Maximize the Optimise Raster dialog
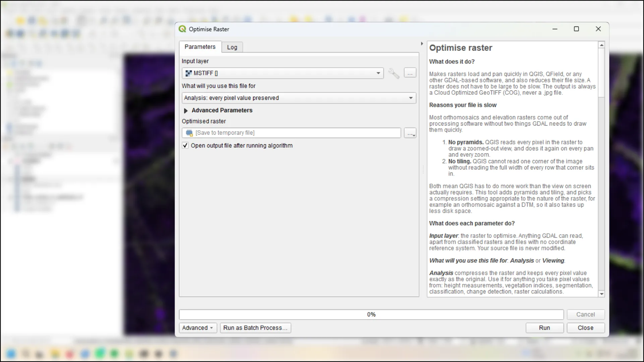 pos(576,29)
